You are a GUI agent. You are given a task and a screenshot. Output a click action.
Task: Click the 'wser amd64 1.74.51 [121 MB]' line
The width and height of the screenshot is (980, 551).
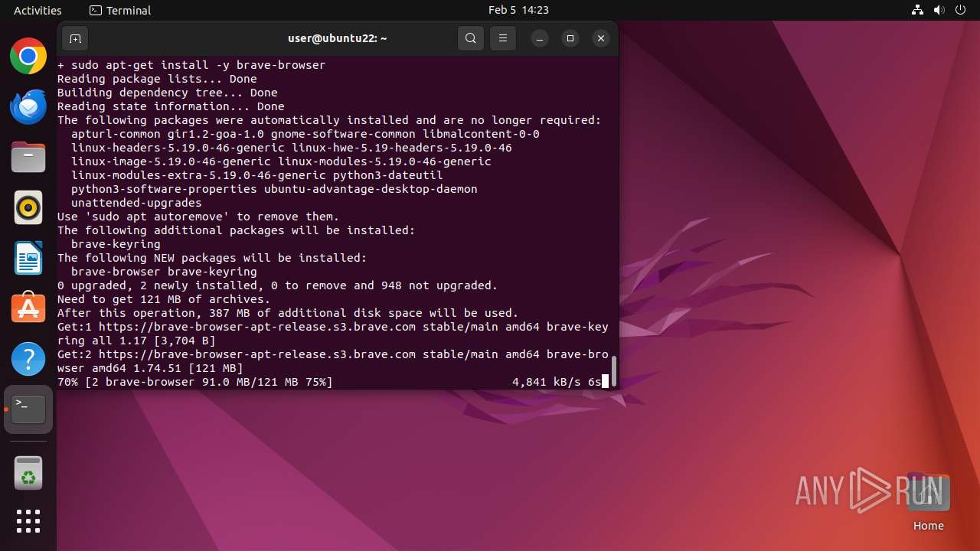tap(150, 368)
